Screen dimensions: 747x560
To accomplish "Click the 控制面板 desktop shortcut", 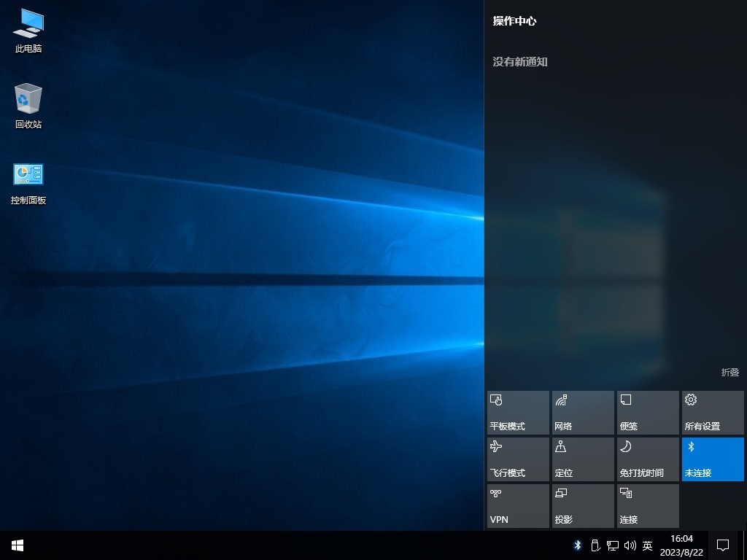I will tap(28, 175).
